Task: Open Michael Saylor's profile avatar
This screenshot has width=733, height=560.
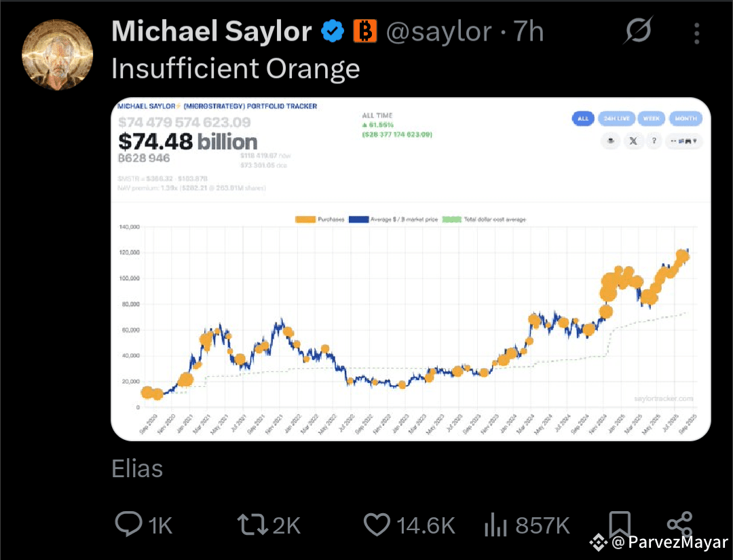Action: pos(58,54)
